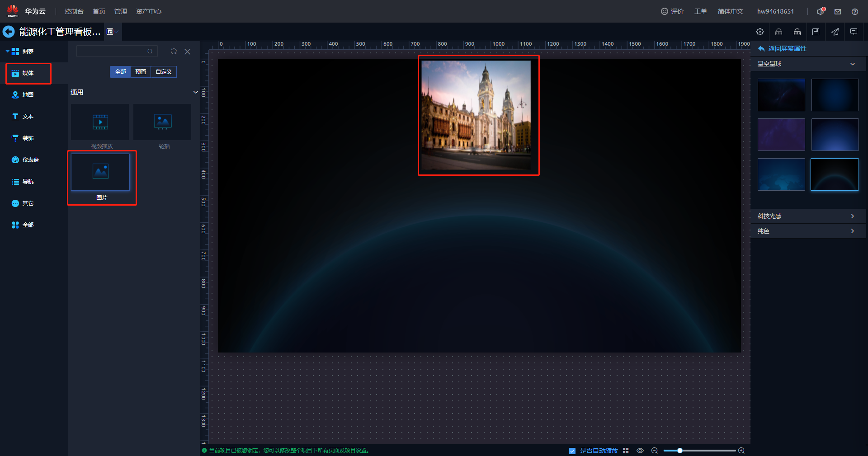Image resolution: width=868 pixels, height=456 pixels.
Task: Collapse the 通用 section chevron
Action: pos(196,92)
